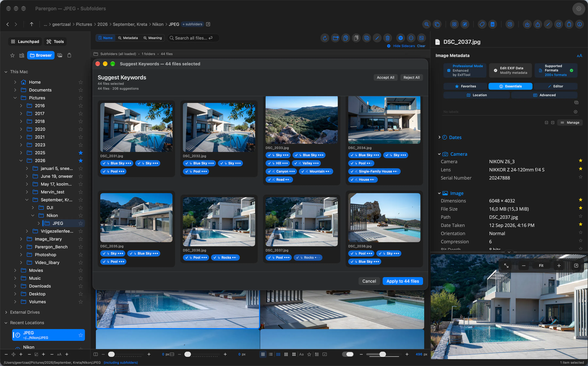The width and height of the screenshot is (588, 366).
Task: Click the new folder icon in toolbar
Action: [335, 38]
